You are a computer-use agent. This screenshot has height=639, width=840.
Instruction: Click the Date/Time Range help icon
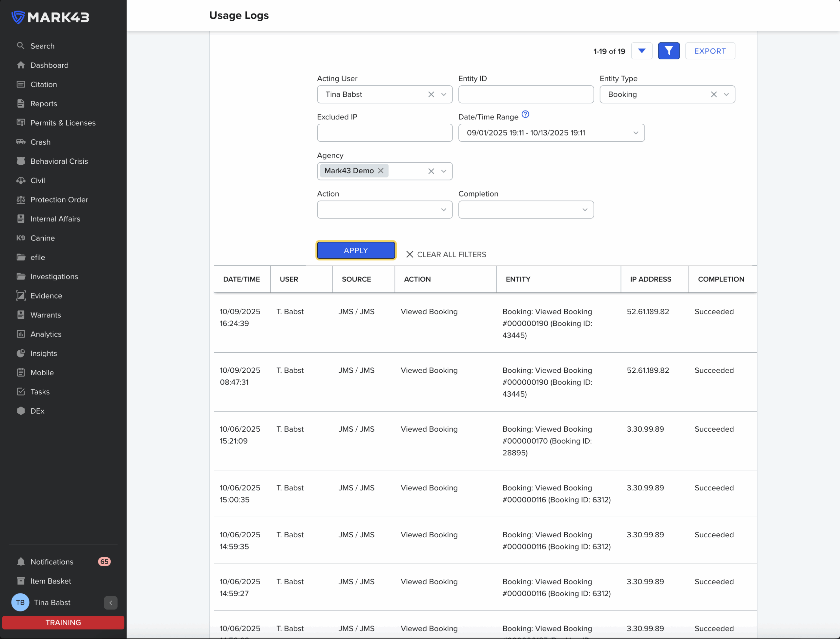tap(525, 114)
